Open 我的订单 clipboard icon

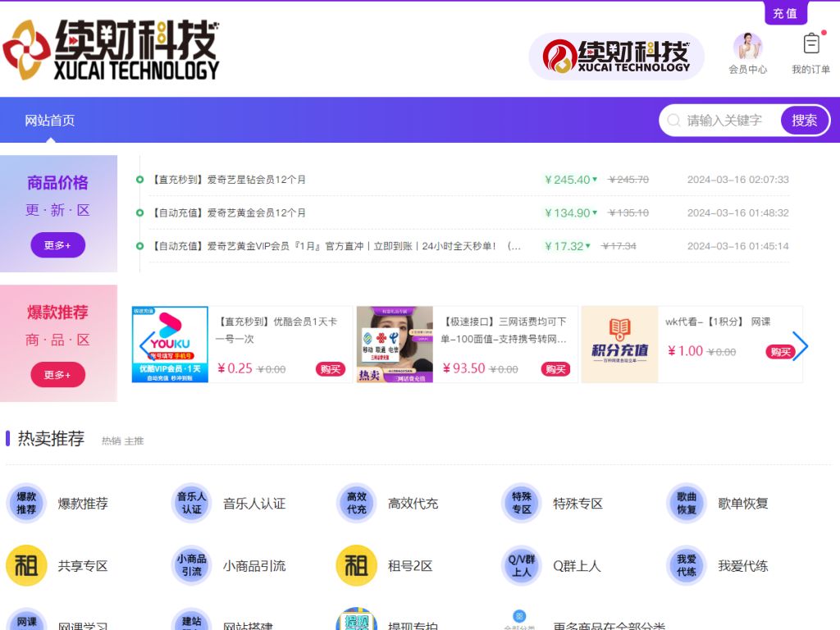tap(811, 43)
